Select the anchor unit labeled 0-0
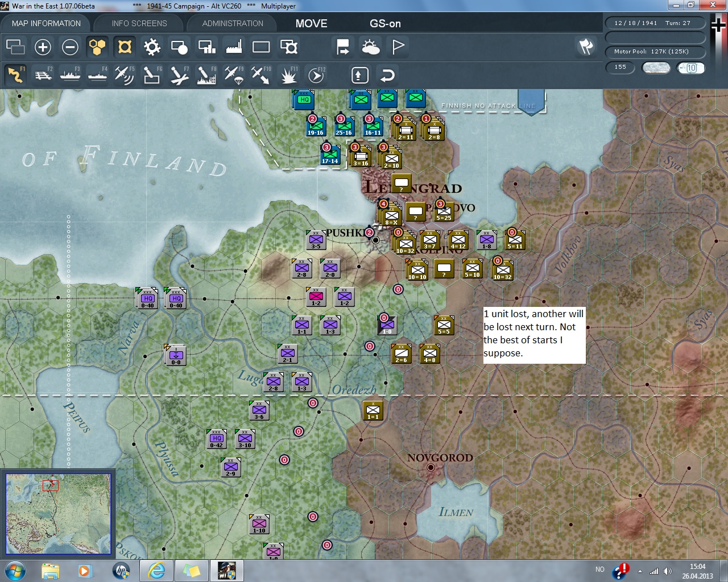 click(x=176, y=355)
